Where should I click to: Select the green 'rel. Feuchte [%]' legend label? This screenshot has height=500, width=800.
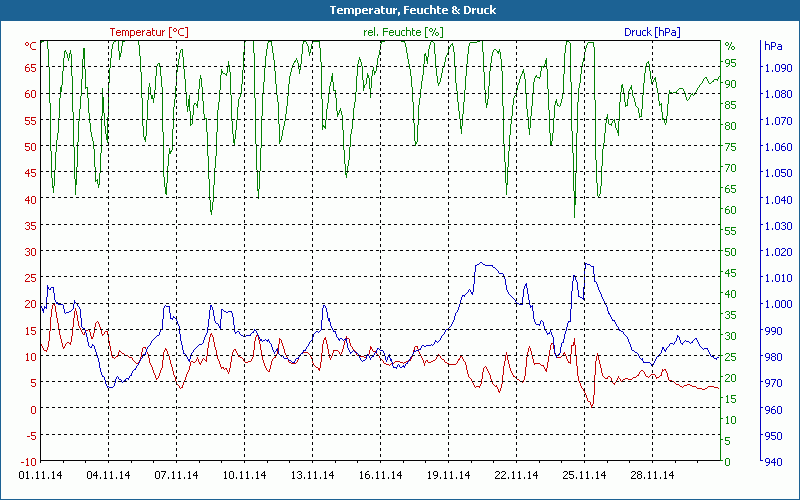click(x=403, y=32)
